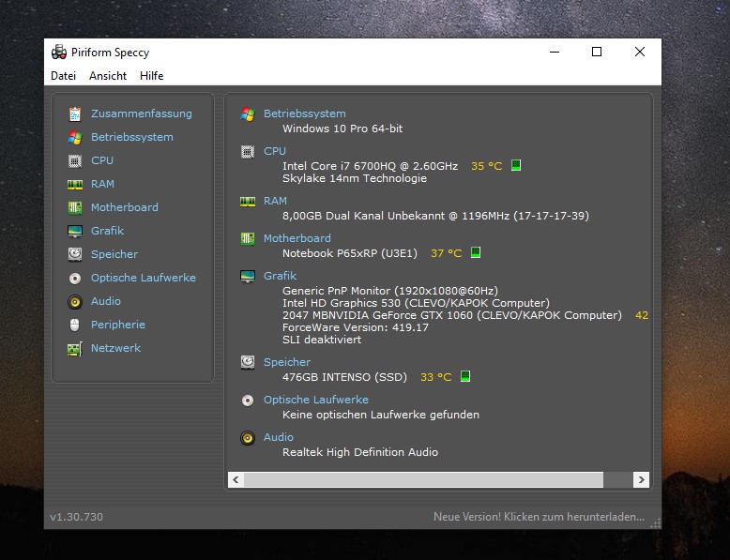Click the Peripherie mouse icon in sidebar
This screenshot has width=730, height=560.
click(74, 325)
